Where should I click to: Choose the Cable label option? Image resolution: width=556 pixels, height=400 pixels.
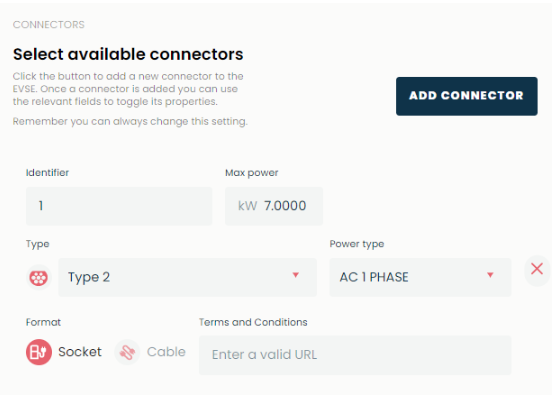(x=166, y=352)
